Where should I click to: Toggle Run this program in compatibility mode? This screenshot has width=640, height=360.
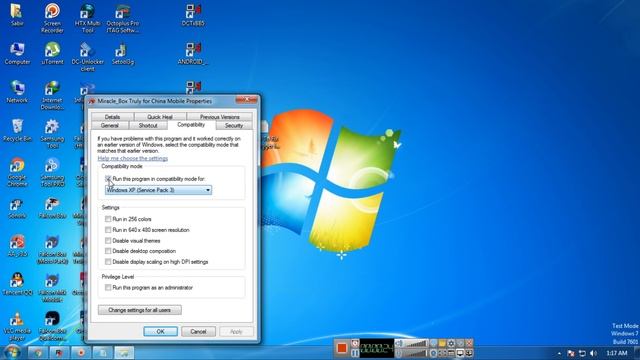tap(108, 179)
